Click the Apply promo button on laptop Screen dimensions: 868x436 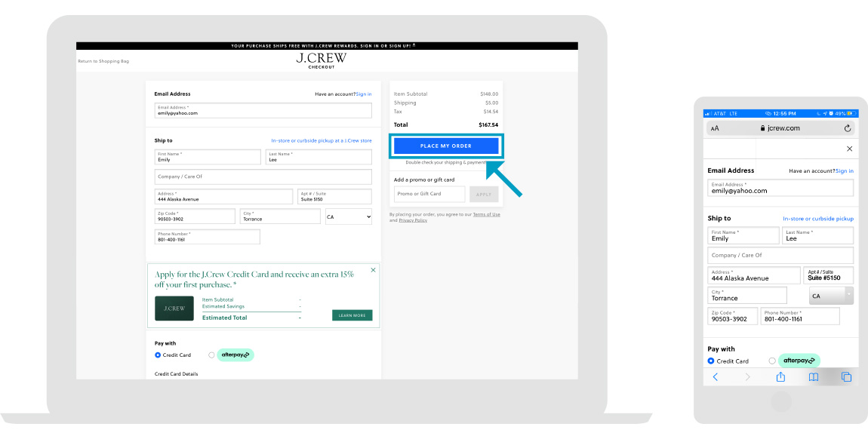pyautogui.click(x=484, y=194)
